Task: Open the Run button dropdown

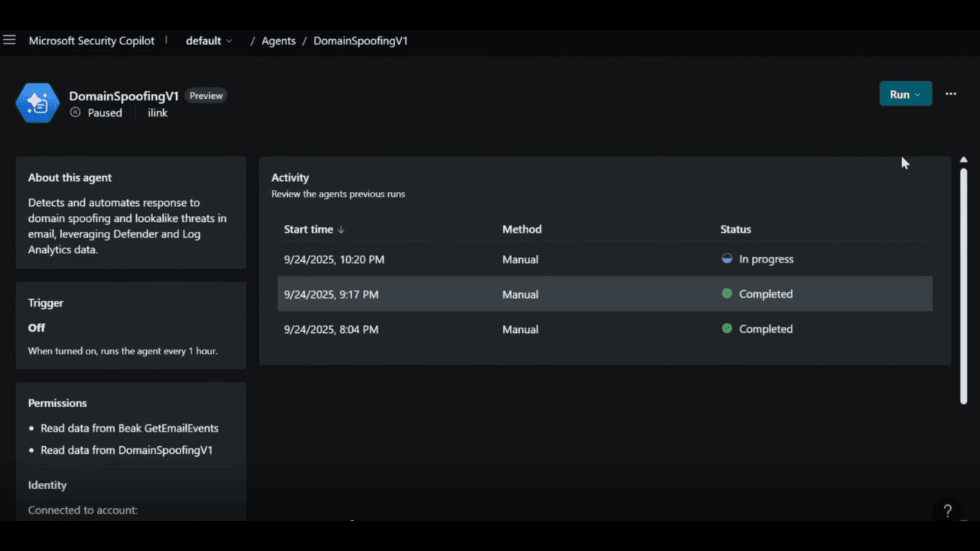Action: 906,94
